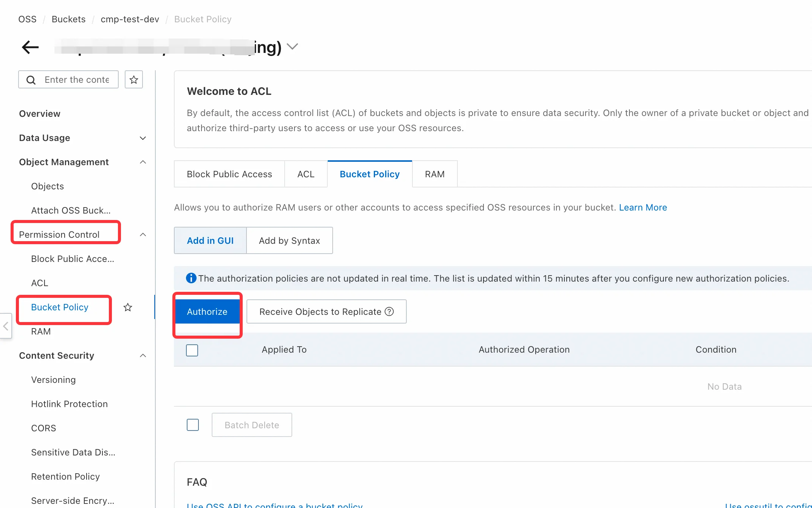Click help icon on Receive Objects to Replicate
The image size is (812, 508).
point(389,311)
